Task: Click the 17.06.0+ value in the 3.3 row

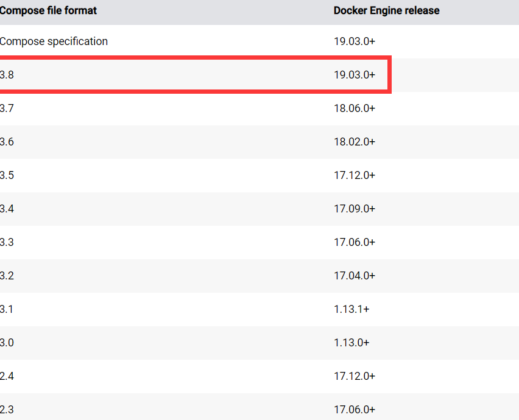Action: pyautogui.click(x=355, y=242)
